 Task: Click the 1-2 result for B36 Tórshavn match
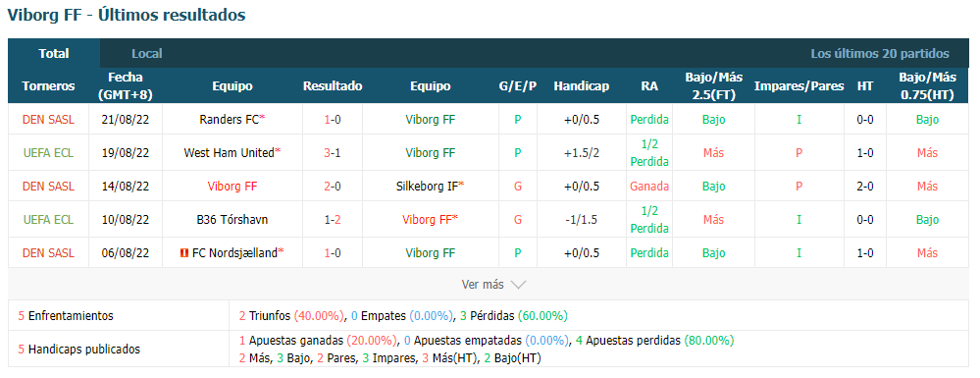pyautogui.click(x=333, y=220)
